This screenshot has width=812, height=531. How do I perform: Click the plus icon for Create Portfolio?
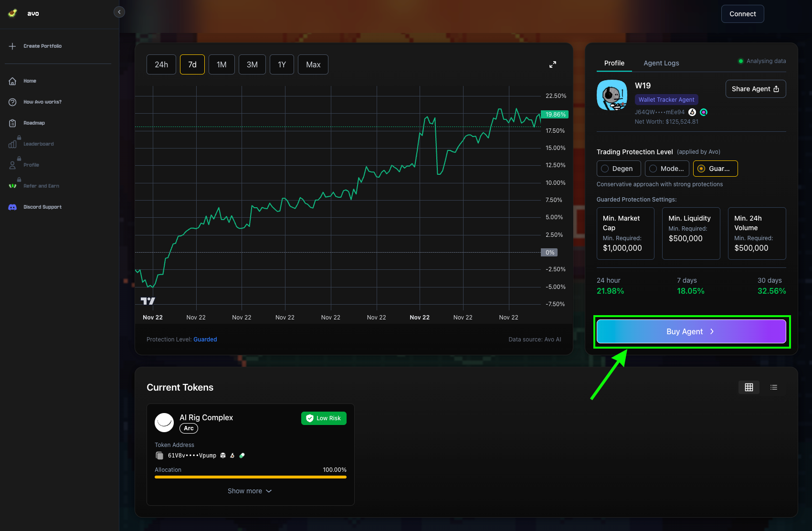12,46
